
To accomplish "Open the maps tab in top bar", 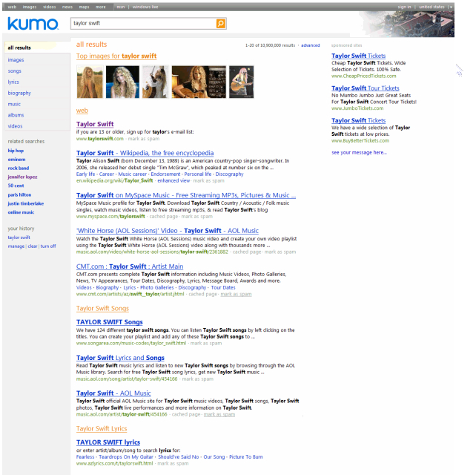I will 84,7.
